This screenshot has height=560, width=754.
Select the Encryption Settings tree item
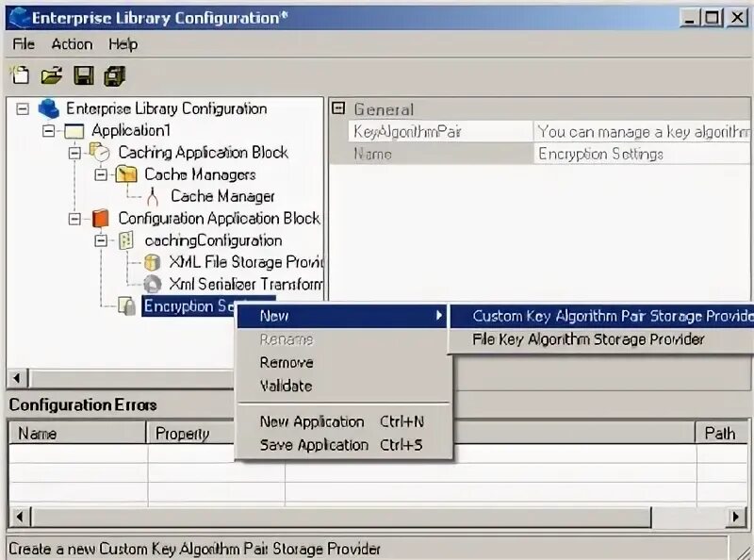pos(189,306)
